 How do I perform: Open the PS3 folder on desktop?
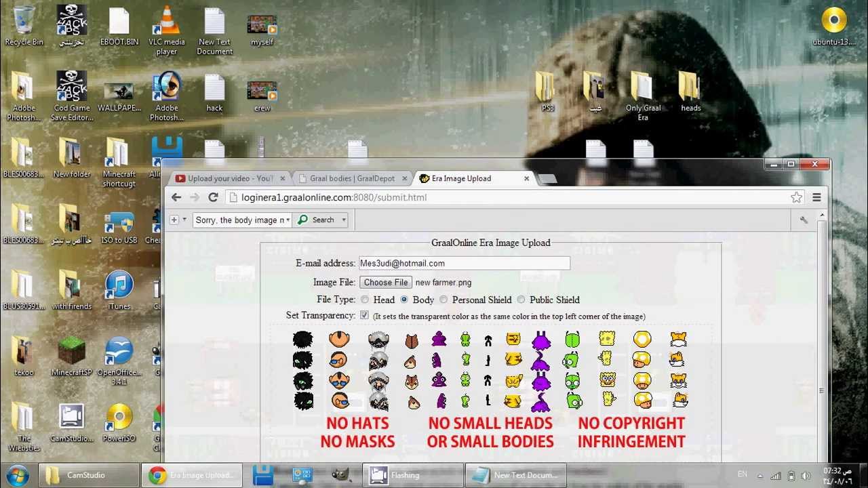click(547, 91)
